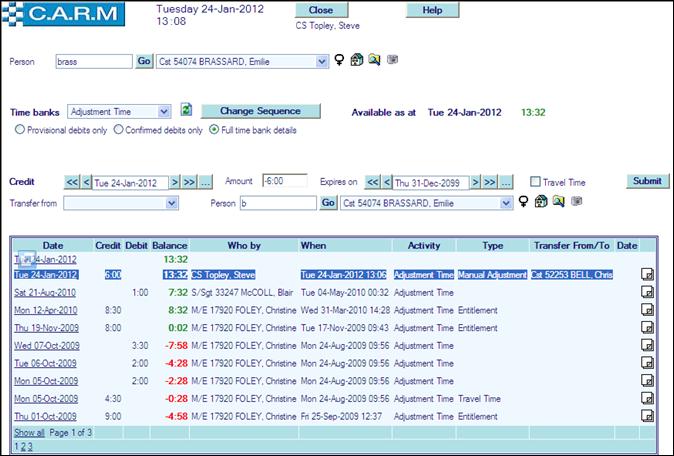The image size is (674, 456).
Task: Open the Transfer from dropdown
Action: [171, 202]
